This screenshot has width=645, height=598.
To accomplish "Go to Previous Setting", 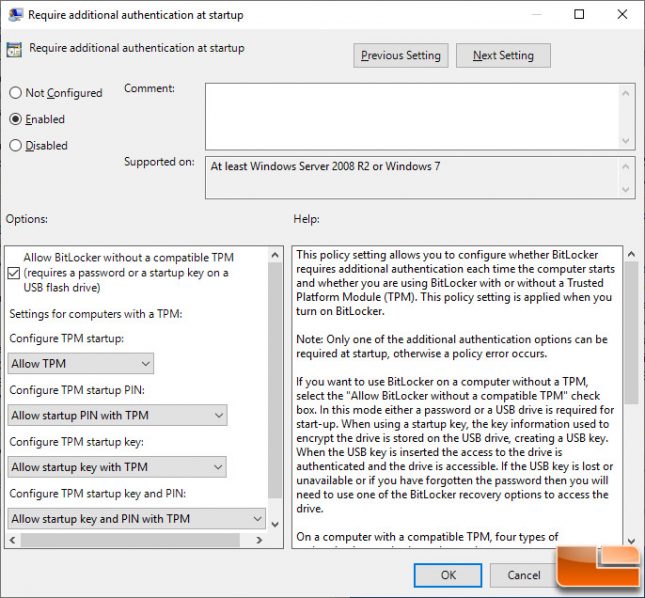I will [x=401, y=56].
